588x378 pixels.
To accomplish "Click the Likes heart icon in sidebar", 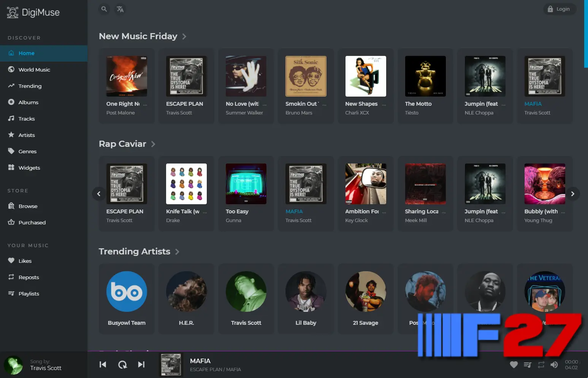I will [x=11, y=260].
